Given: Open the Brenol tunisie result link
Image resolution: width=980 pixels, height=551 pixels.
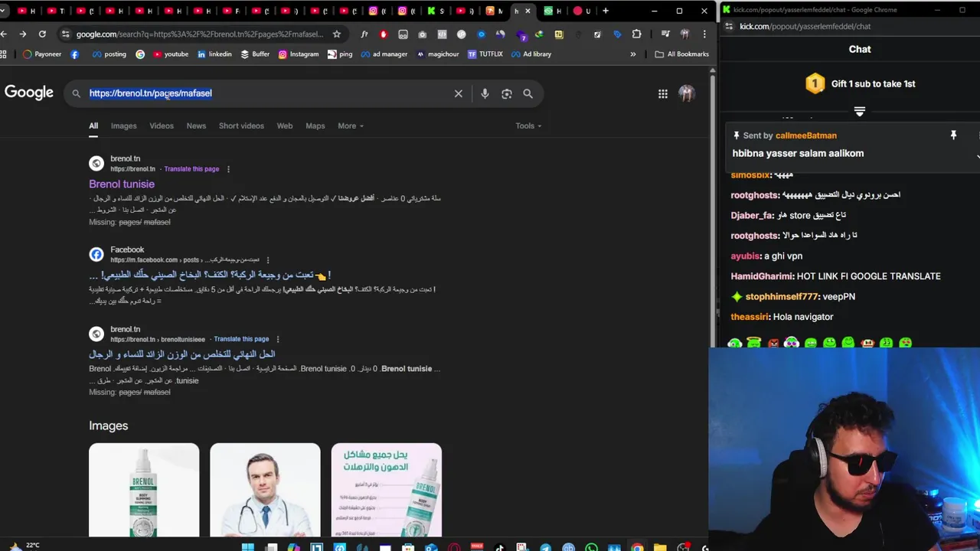Looking at the screenshot, I should [x=122, y=184].
